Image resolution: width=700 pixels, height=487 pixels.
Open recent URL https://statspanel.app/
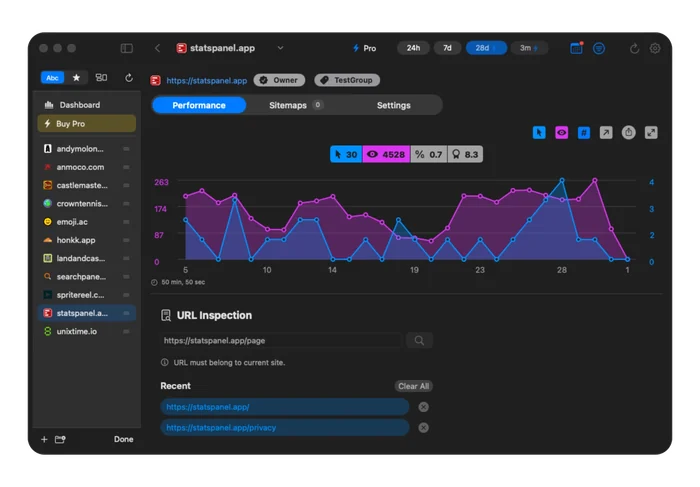click(x=284, y=407)
